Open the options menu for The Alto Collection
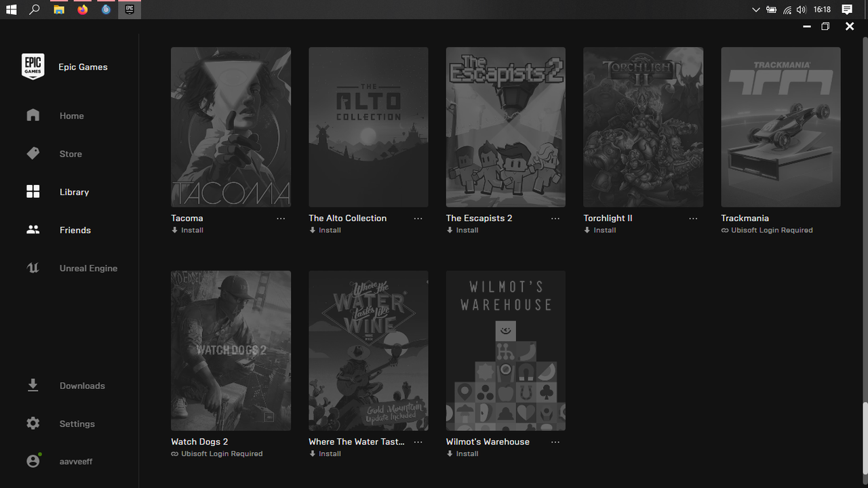 coord(418,218)
